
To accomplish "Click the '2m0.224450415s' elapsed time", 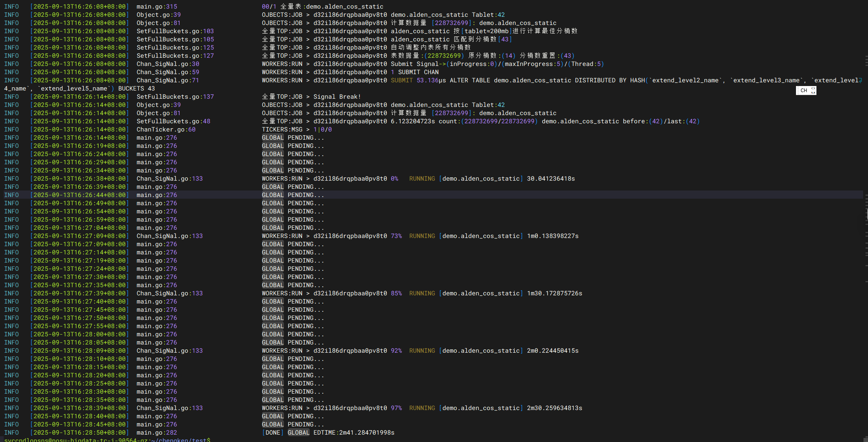I will coord(552,351).
